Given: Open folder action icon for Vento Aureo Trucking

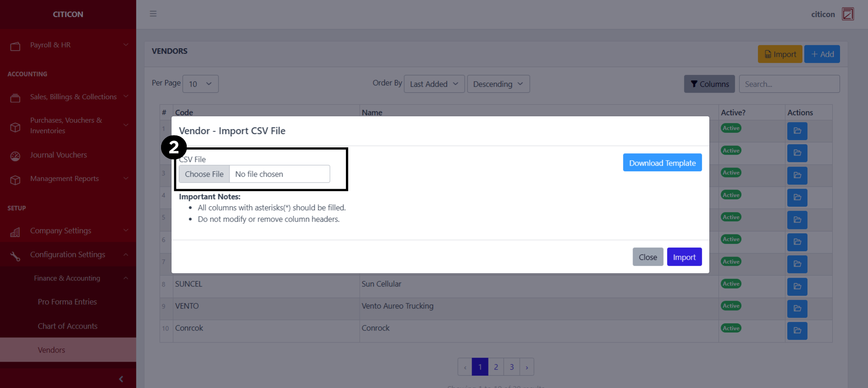Looking at the screenshot, I should tap(797, 308).
